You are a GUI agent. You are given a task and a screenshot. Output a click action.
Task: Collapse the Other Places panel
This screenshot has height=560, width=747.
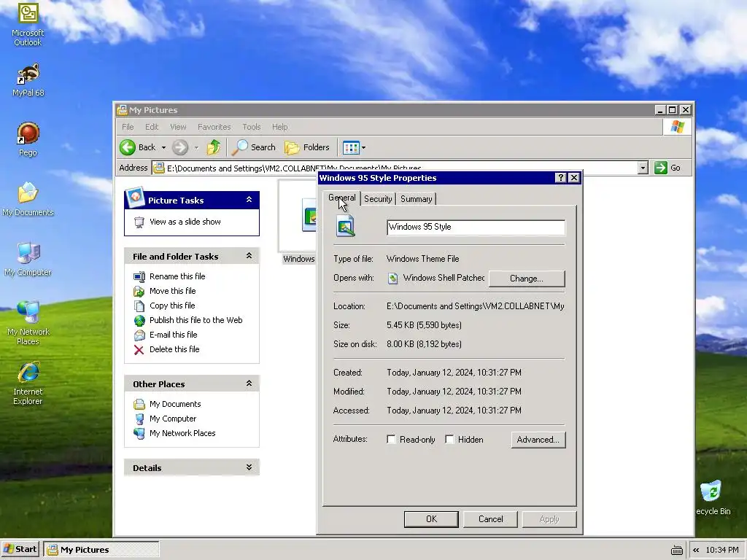coord(249,384)
